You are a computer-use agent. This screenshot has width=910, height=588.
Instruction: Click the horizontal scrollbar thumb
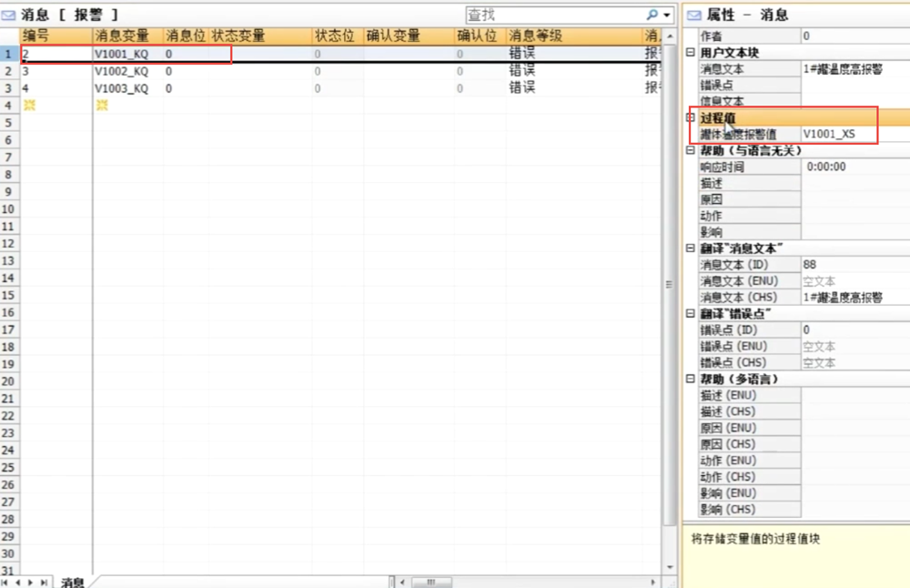tap(430, 582)
